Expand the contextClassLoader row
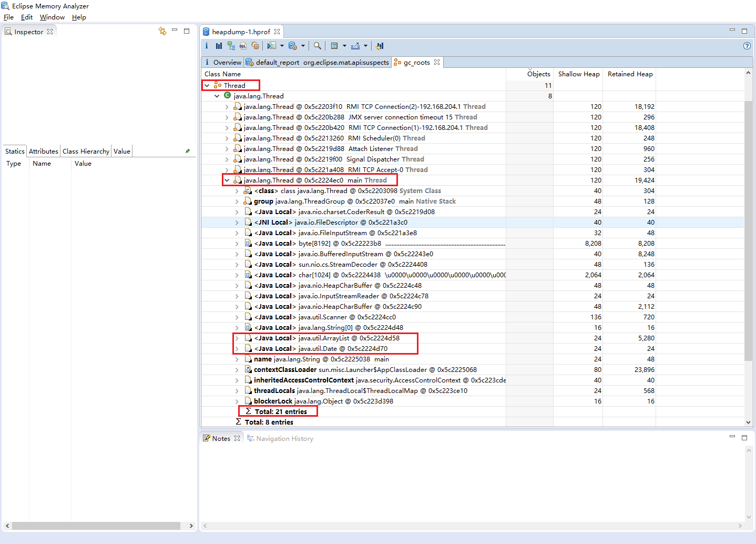 [x=237, y=369]
